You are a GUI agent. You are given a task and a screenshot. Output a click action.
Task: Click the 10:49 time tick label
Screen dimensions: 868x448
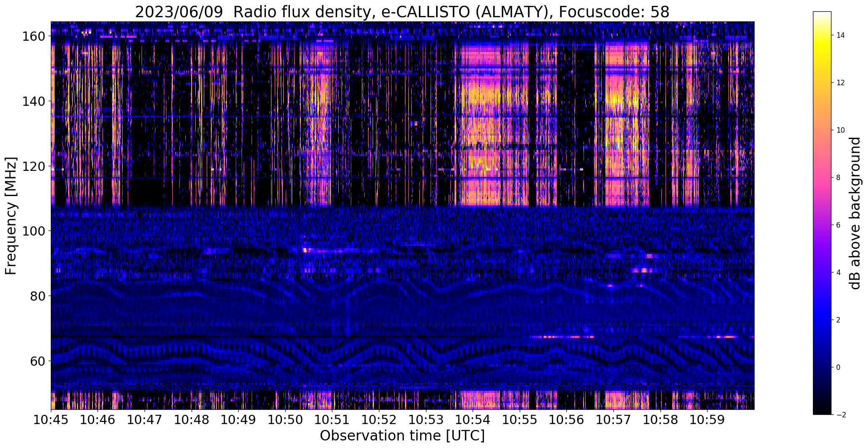pos(239,419)
